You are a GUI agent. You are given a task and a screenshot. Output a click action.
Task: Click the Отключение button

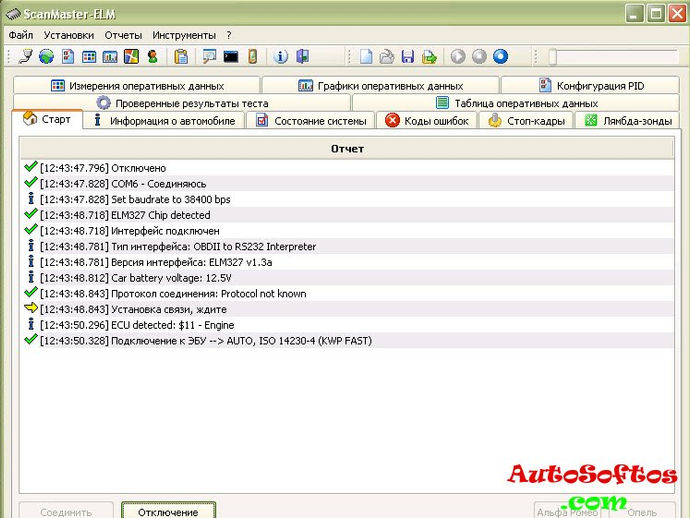168,511
